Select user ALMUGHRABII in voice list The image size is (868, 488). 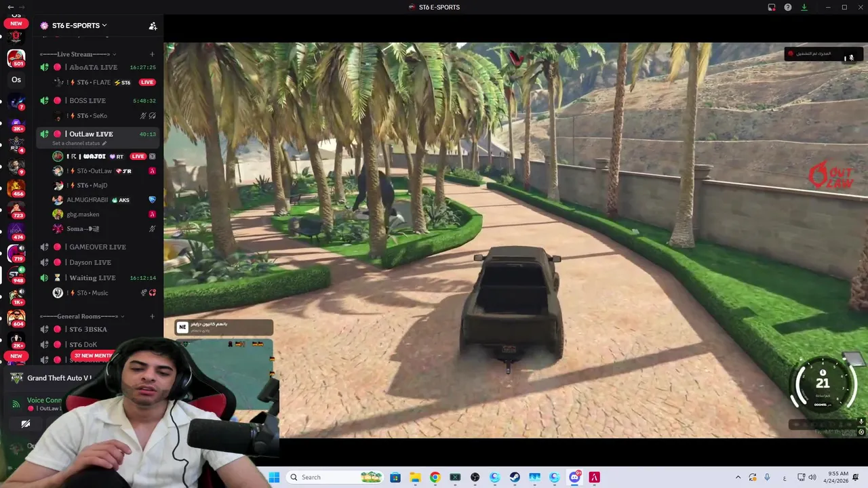[x=105, y=200]
